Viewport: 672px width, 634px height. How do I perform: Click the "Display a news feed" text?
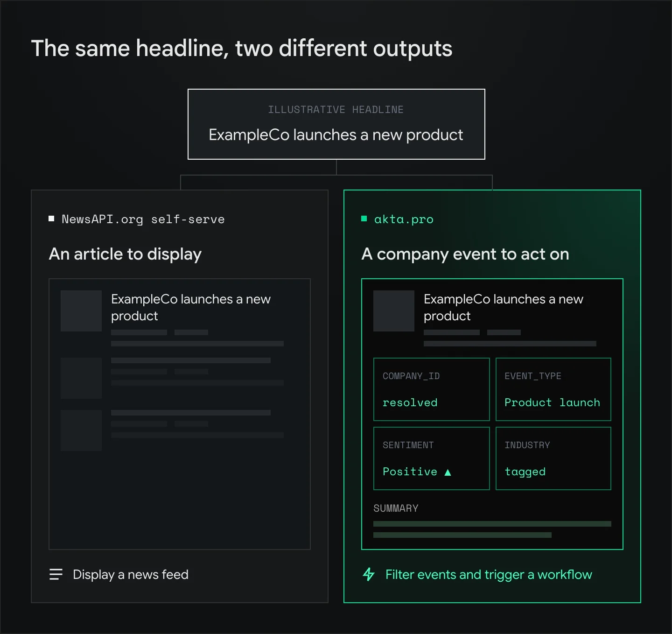(131, 574)
